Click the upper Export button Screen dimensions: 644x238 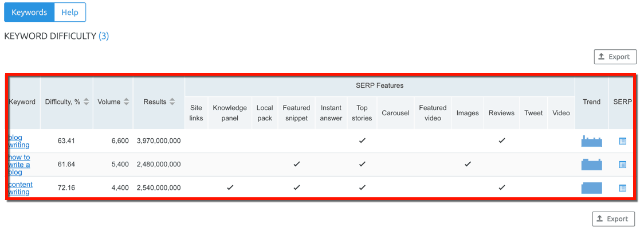tap(615, 57)
